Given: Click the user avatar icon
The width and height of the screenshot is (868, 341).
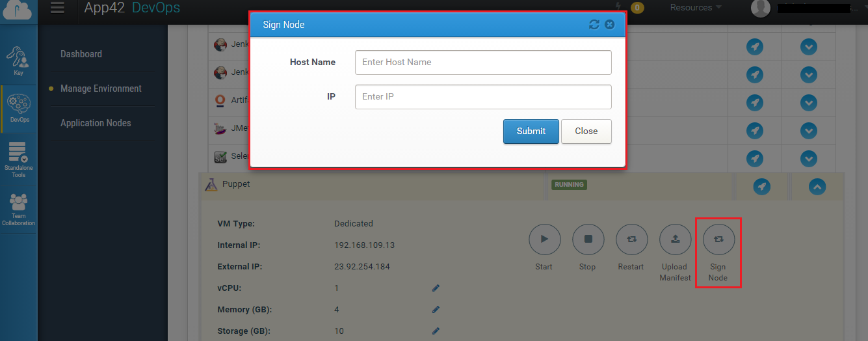Looking at the screenshot, I should click(x=760, y=8).
